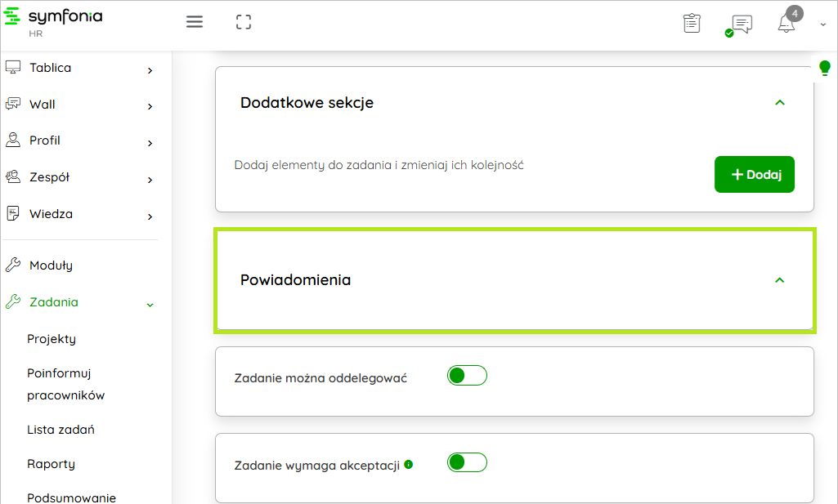This screenshot has width=838, height=504.
Task: Open the chat messages icon
Action: click(741, 24)
